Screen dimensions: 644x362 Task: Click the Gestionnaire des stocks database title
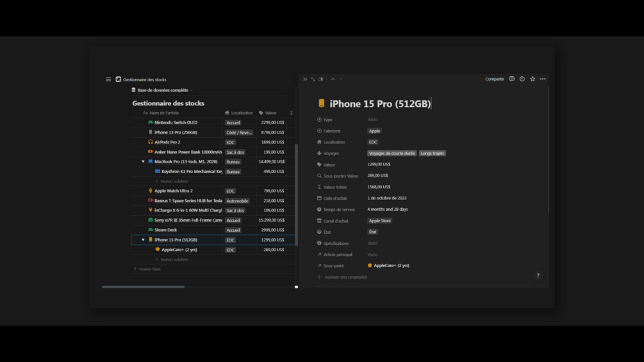pos(169,103)
